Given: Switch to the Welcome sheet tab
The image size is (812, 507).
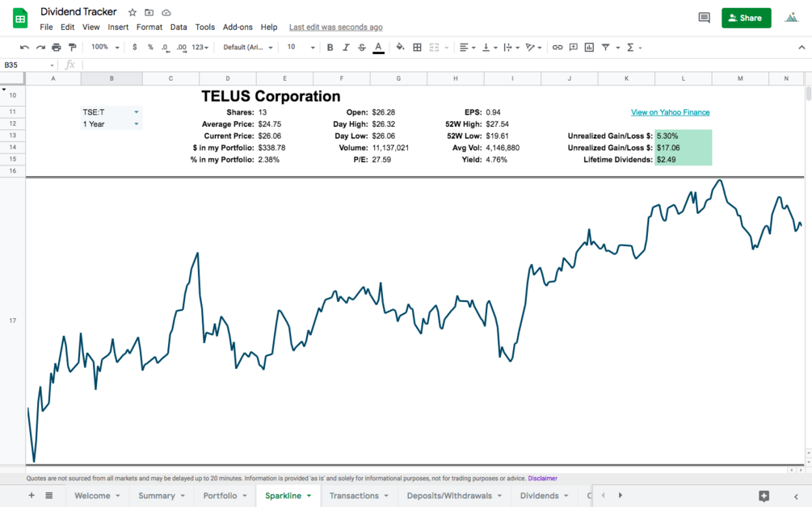Looking at the screenshot, I should pos(97,496).
